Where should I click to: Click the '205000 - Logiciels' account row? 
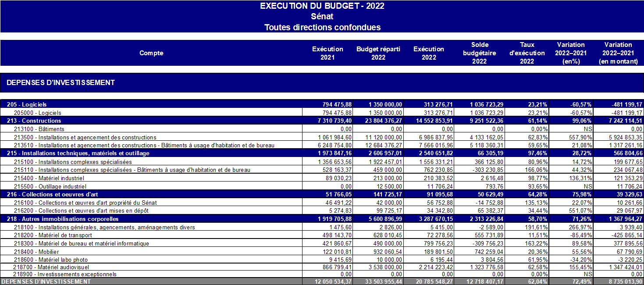[38, 113]
